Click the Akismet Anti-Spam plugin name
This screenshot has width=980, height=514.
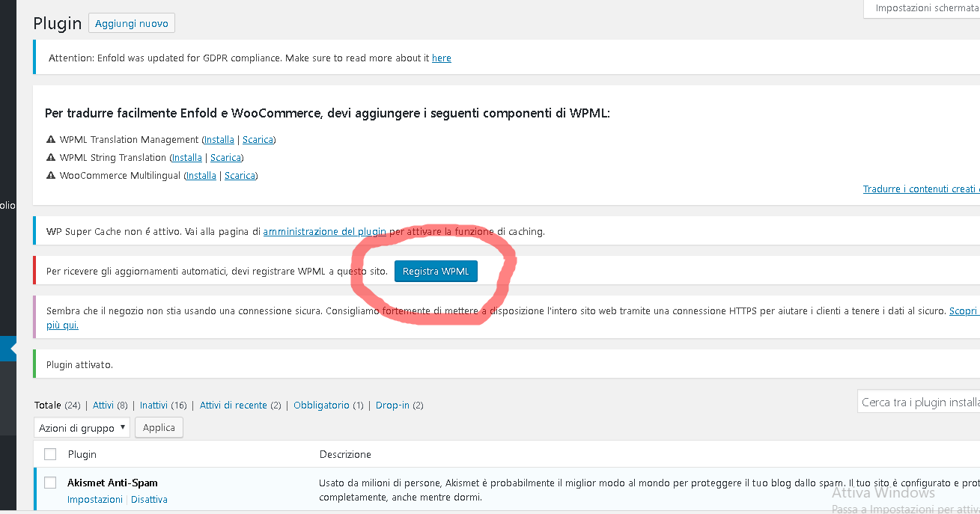pos(112,483)
